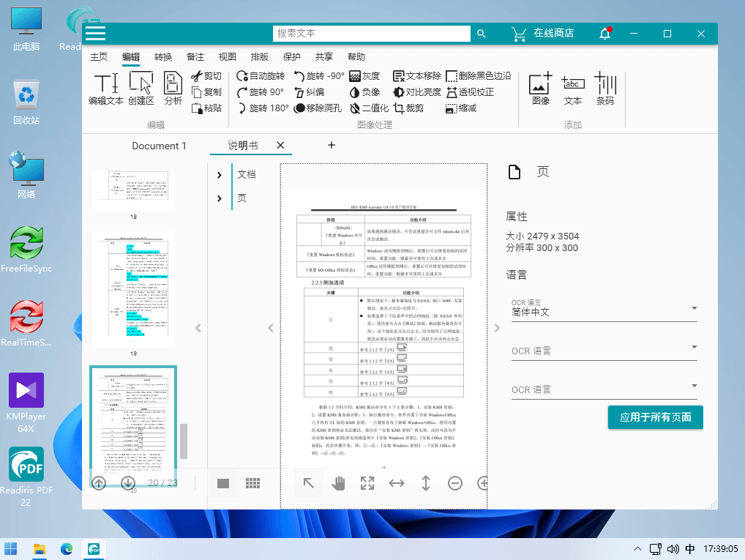The width and height of the screenshot is (745, 560).
Task: Apply Deskew to the page
Action: point(310,92)
